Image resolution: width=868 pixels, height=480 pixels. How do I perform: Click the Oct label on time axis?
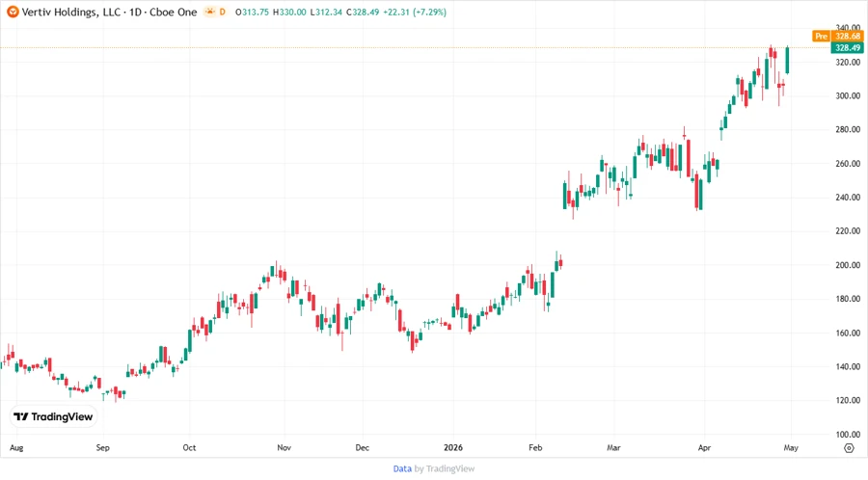[x=189, y=447]
